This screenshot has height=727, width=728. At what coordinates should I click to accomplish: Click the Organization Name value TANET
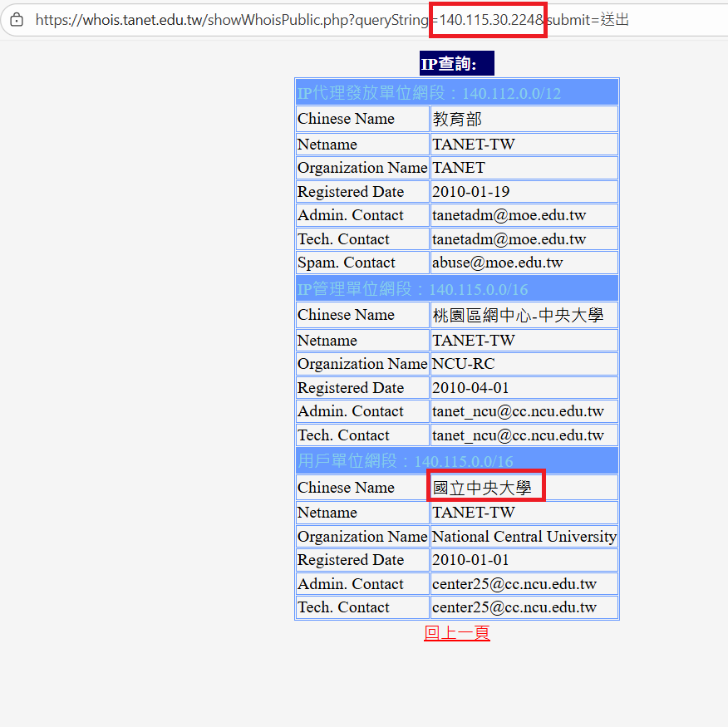click(x=524, y=168)
